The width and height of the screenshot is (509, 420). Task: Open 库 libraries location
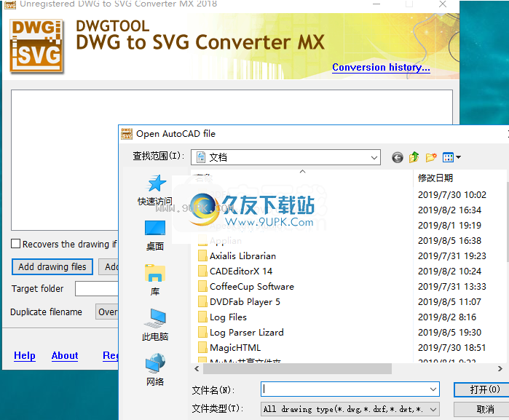155,280
